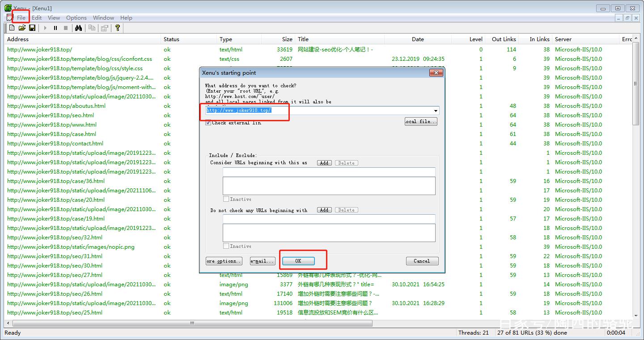Screen dimensions: 644x340
Task: Click Delete button beside Consider URLs
Action: point(347,163)
